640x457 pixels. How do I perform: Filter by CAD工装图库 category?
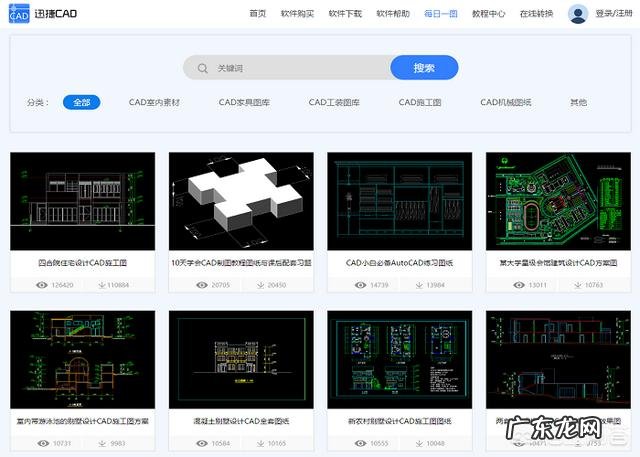[x=334, y=102]
